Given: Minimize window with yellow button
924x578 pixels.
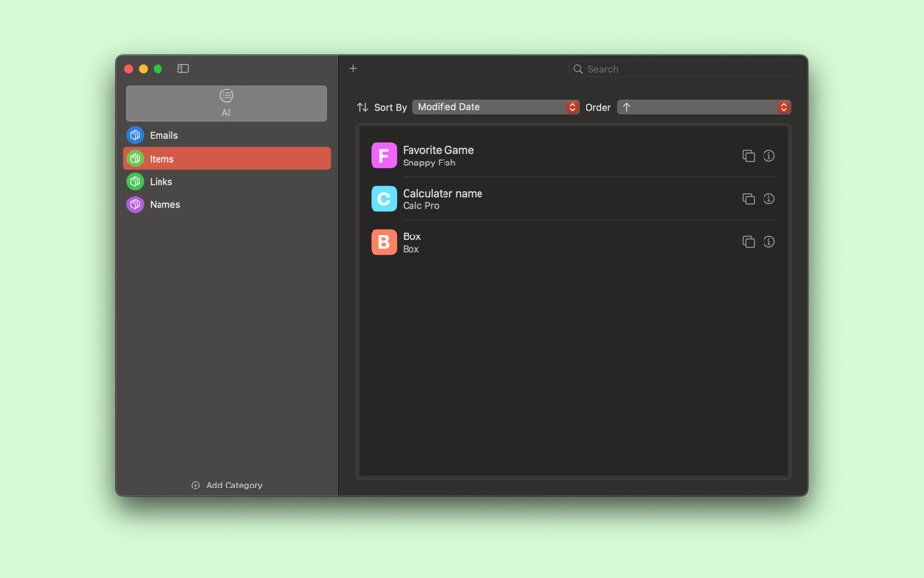Looking at the screenshot, I should (143, 69).
